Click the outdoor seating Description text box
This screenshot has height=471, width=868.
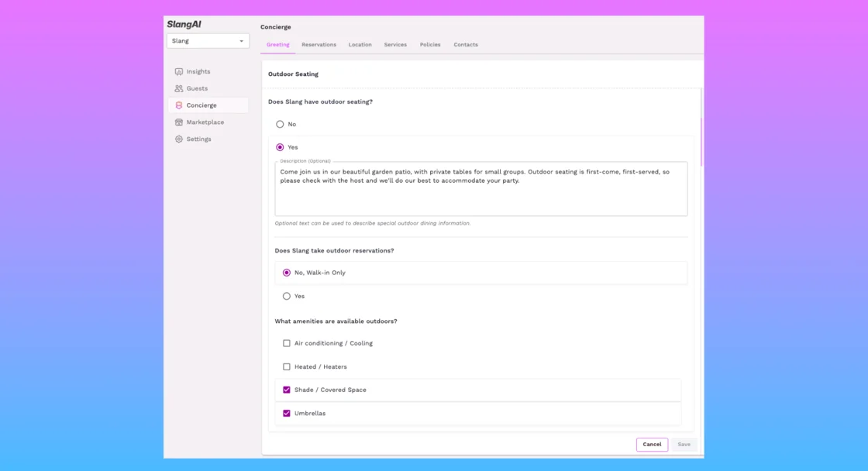(x=481, y=189)
